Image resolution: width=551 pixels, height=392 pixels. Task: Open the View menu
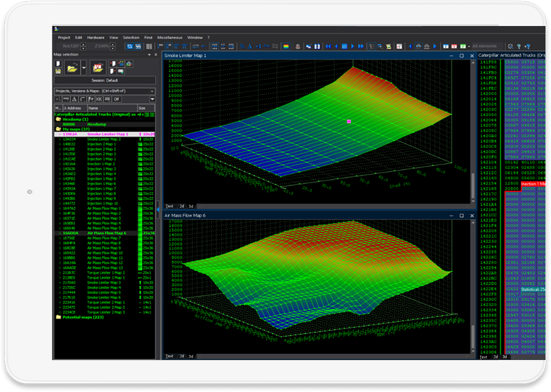tap(113, 38)
